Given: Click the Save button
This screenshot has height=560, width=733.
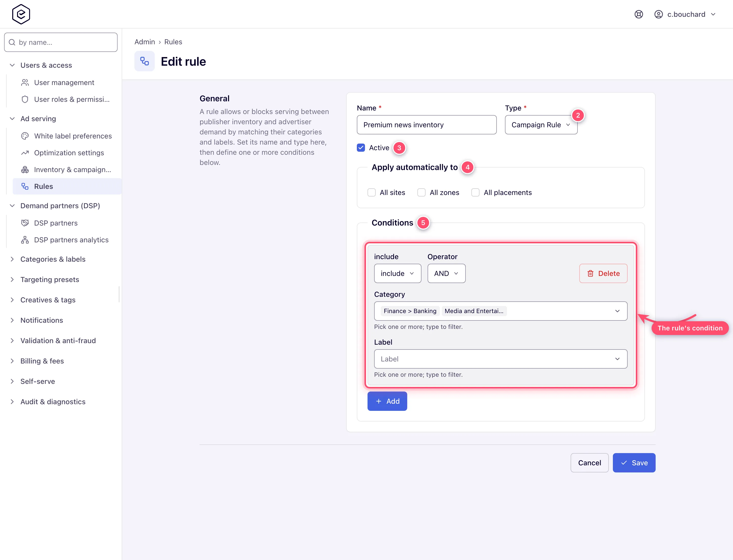Looking at the screenshot, I should point(634,463).
